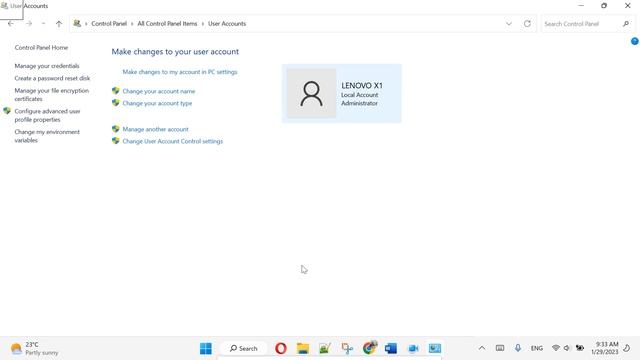Click Change your account name link

(159, 91)
